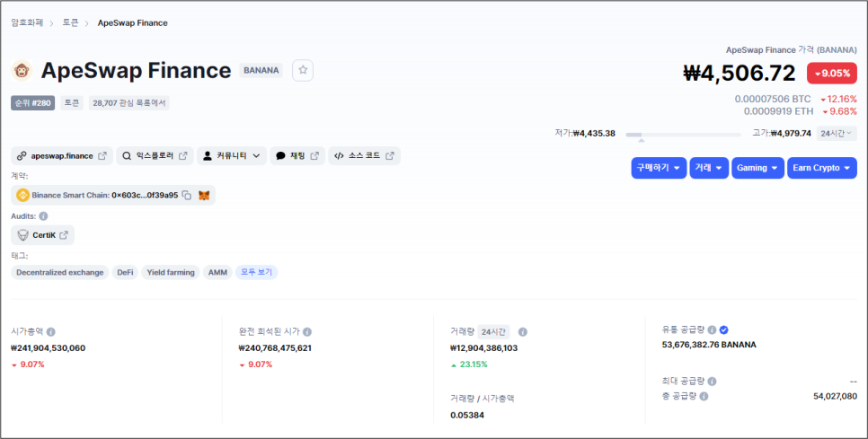
Task: Go to 암호화폐 breadcrumb
Action: pos(27,22)
